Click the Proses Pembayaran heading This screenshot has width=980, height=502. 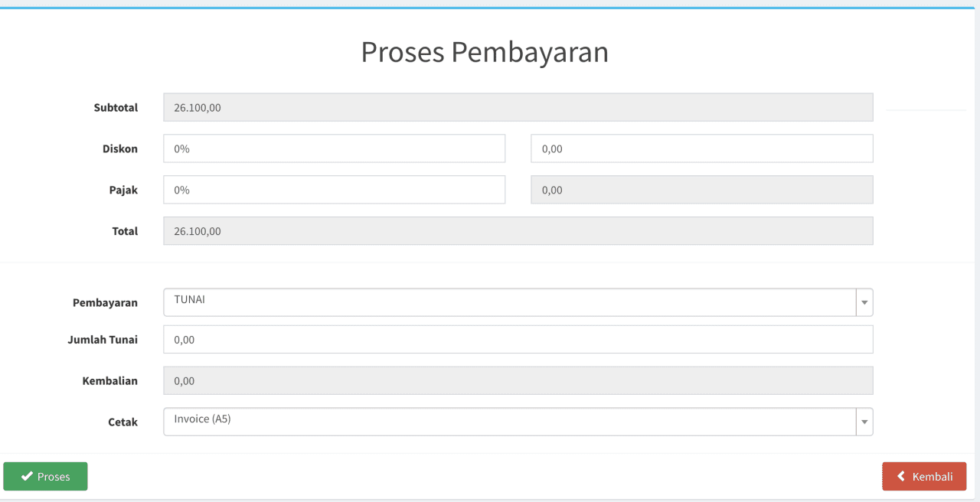(x=485, y=52)
